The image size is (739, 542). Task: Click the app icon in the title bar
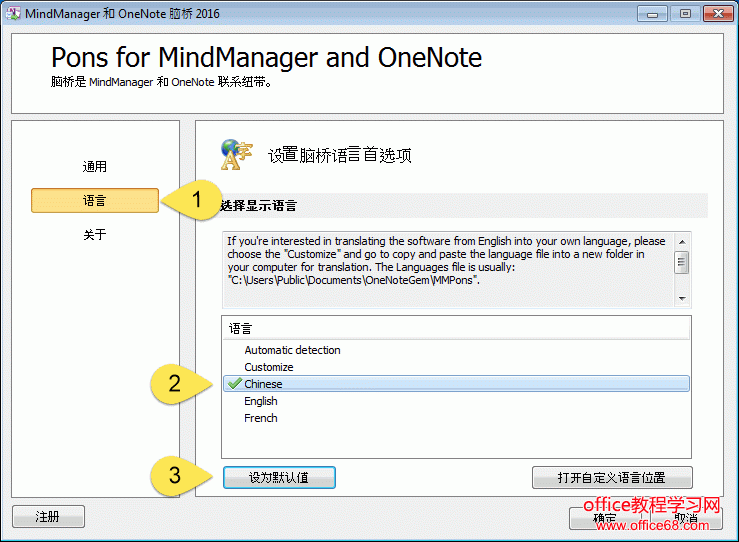point(13,13)
